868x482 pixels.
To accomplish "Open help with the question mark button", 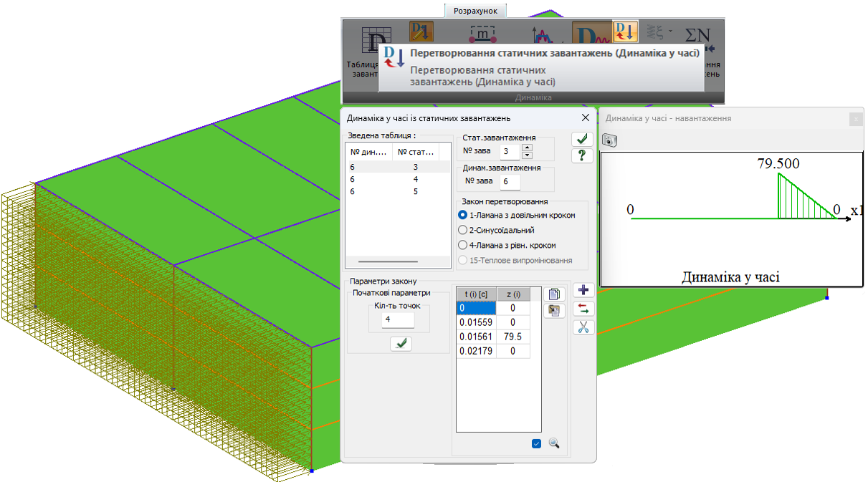I will tap(582, 155).
